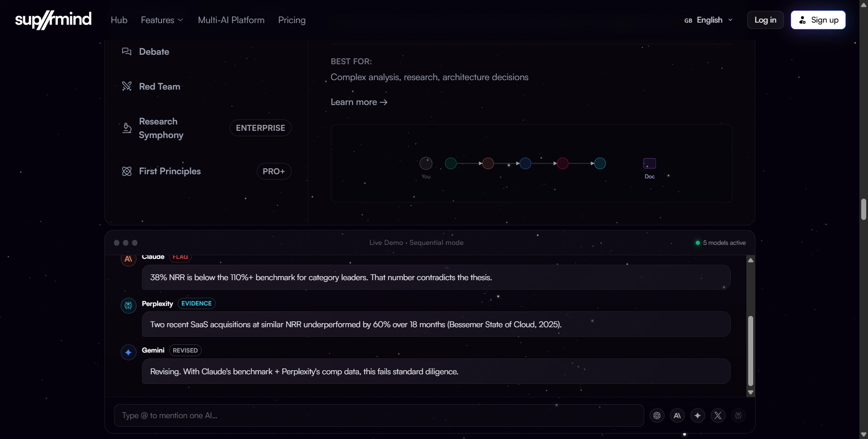868x439 pixels.
Task: Expand the Features dropdown menu
Action: click(162, 20)
